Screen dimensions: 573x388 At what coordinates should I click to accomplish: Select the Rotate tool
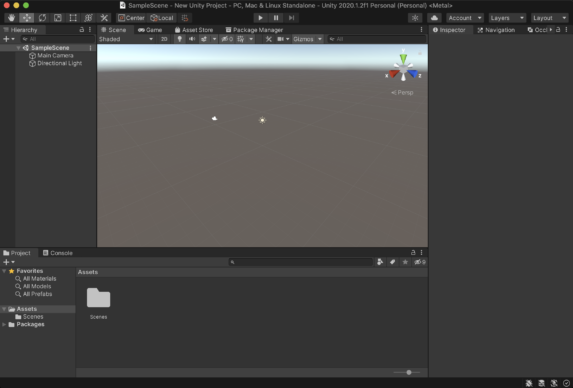click(42, 18)
